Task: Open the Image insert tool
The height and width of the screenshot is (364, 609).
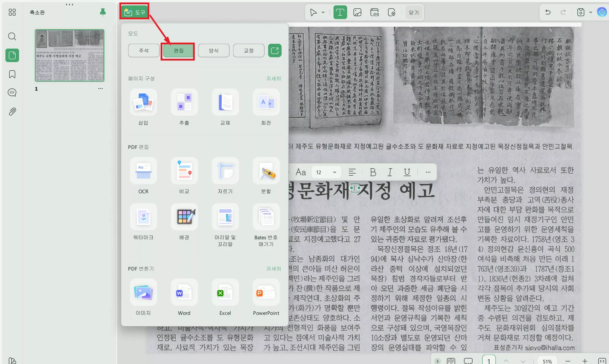Action: [x=357, y=12]
